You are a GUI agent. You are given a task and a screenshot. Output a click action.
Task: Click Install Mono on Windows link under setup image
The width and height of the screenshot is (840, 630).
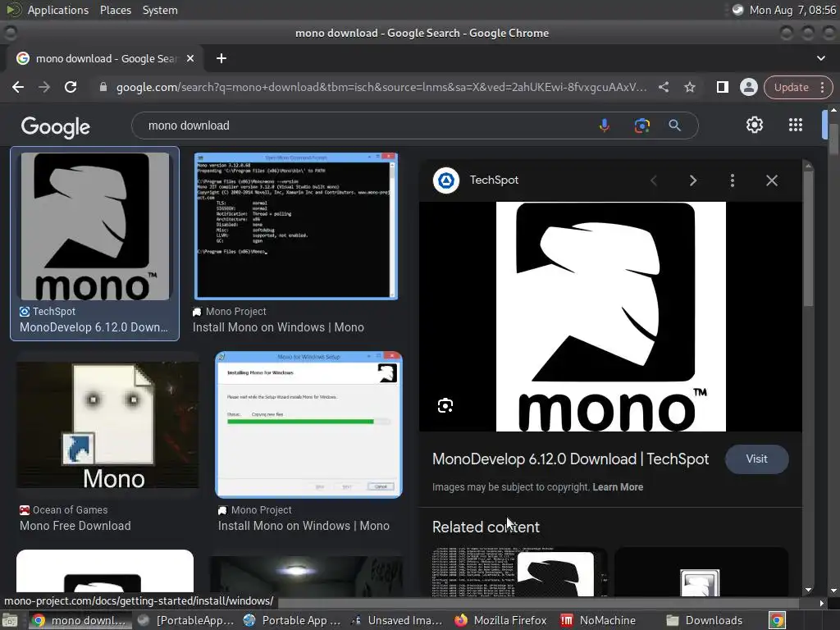(304, 526)
